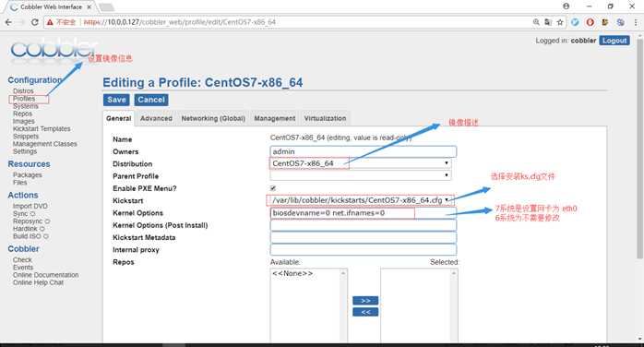Open the Networking (Global) tab
Screen dimensions: 644x347
[x=213, y=118]
